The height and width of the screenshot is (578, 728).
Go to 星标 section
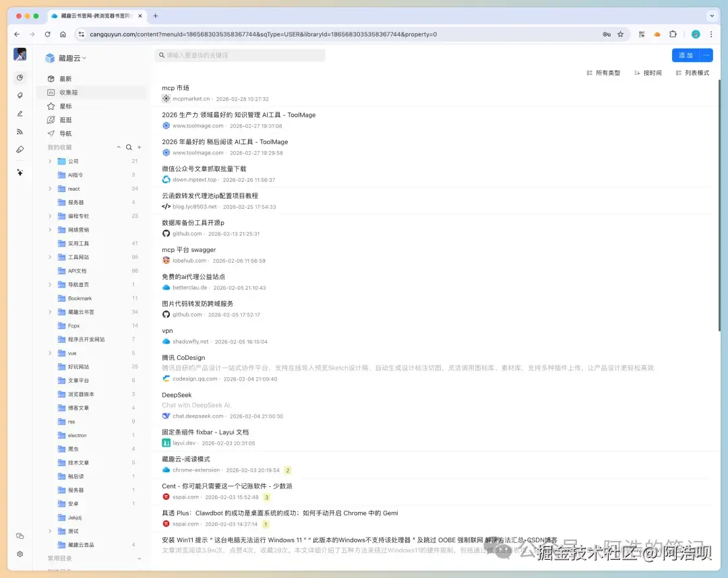[92, 106]
